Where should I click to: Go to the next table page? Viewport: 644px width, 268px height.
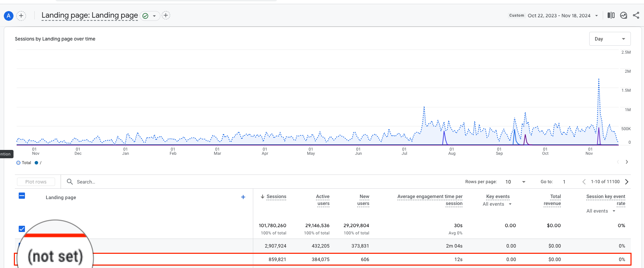[x=627, y=182]
